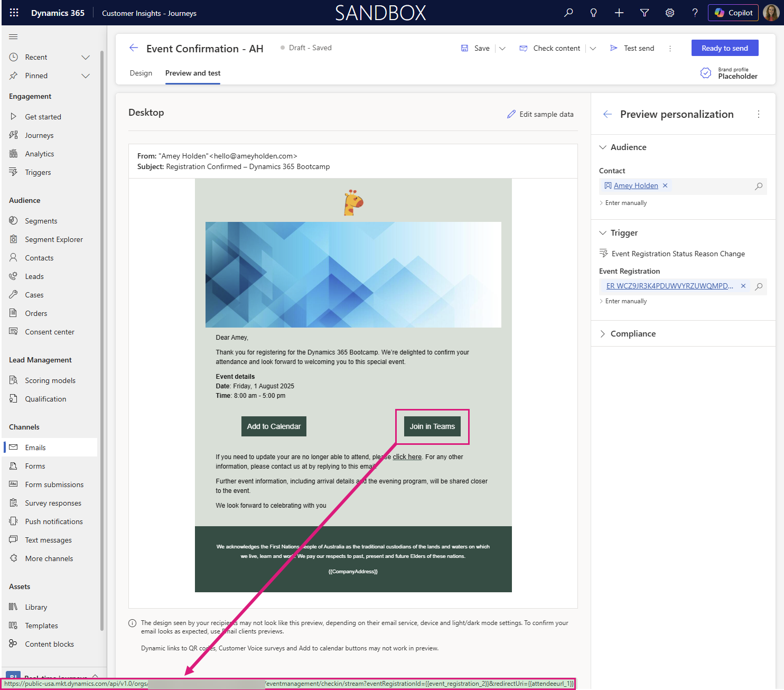Switch to the Design tab
Screen dimensions: 784x690
point(141,73)
